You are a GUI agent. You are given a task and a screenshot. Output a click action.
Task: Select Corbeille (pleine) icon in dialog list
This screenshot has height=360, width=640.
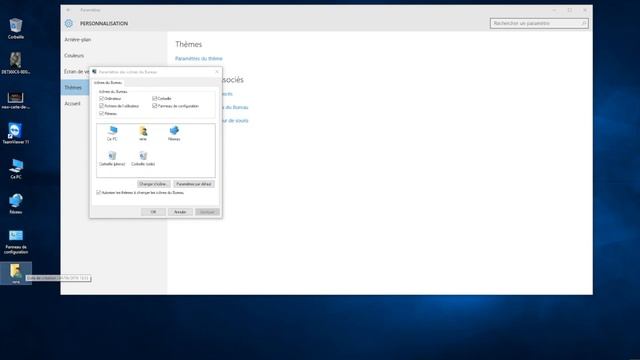tap(112, 158)
